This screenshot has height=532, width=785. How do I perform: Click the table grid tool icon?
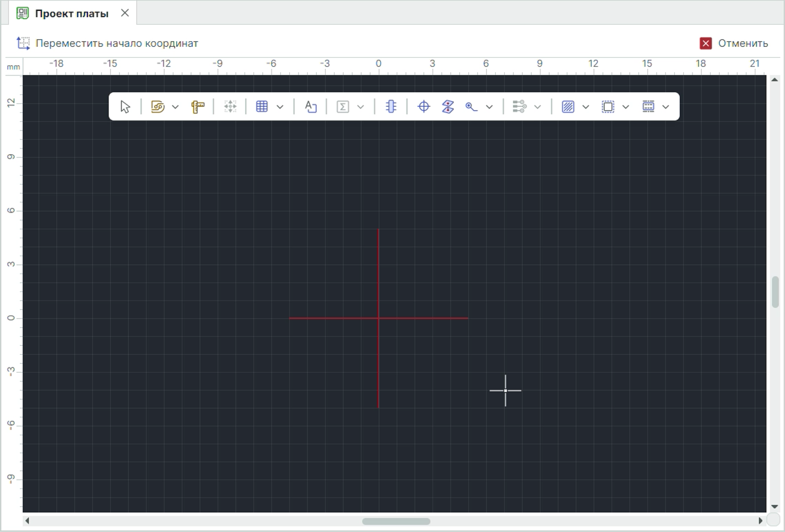(x=262, y=107)
